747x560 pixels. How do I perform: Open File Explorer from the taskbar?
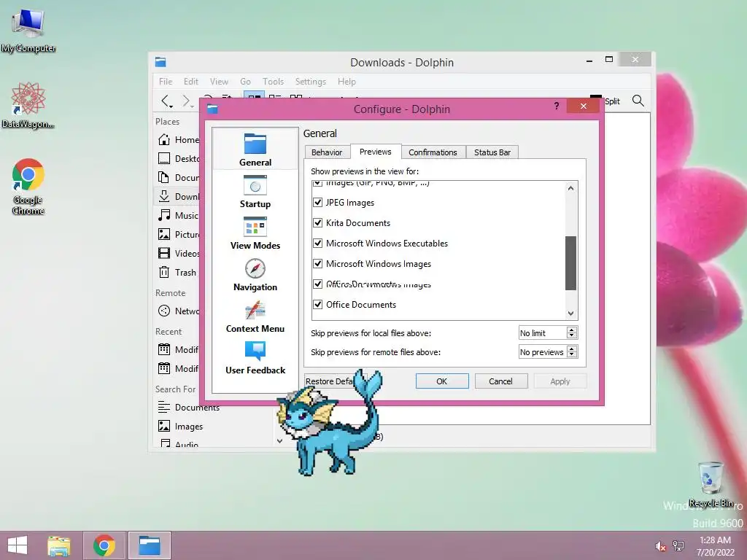[58, 545]
